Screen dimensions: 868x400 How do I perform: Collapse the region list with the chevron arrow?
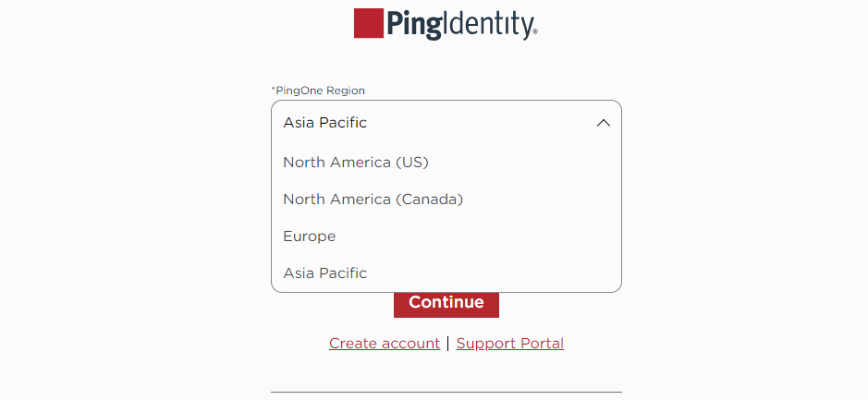(x=603, y=123)
